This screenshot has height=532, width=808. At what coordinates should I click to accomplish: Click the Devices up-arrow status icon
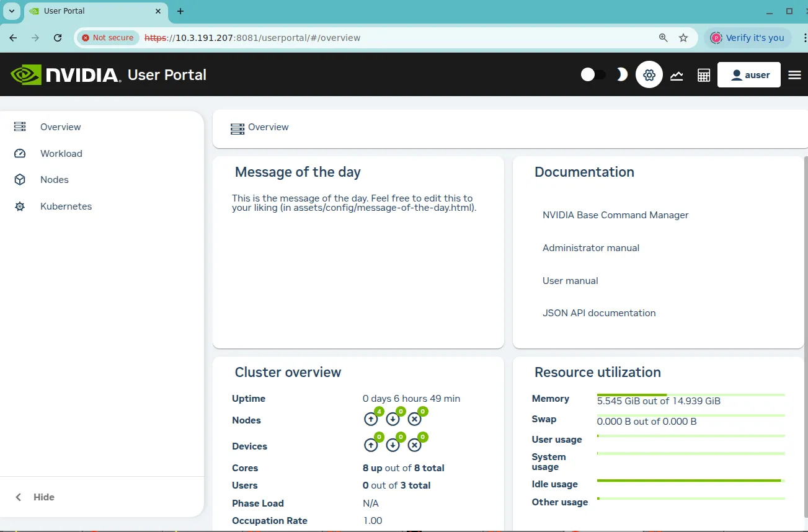[371, 445]
